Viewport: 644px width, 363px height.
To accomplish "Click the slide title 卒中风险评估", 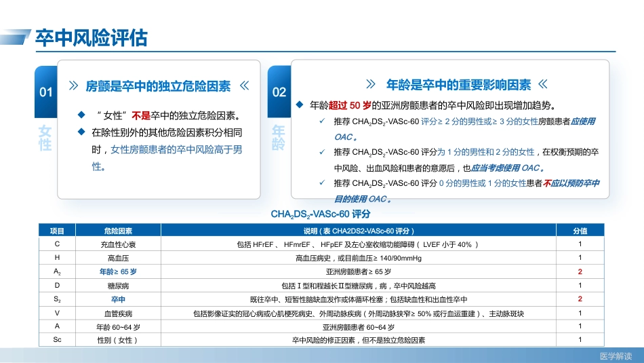I will tap(92, 38).
